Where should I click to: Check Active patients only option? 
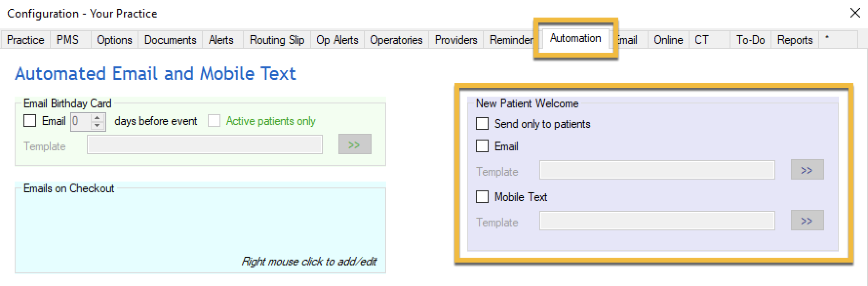(x=214, y=121)
